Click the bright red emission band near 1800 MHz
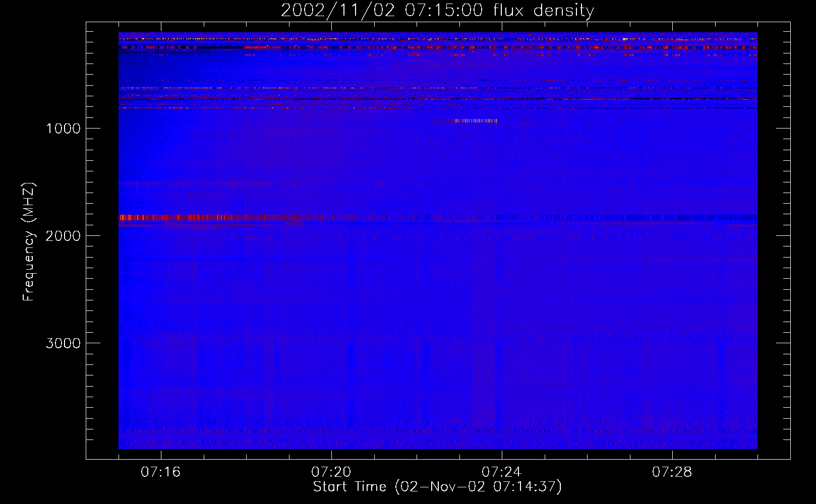This screenshot has width=816, height=504. 237,218
